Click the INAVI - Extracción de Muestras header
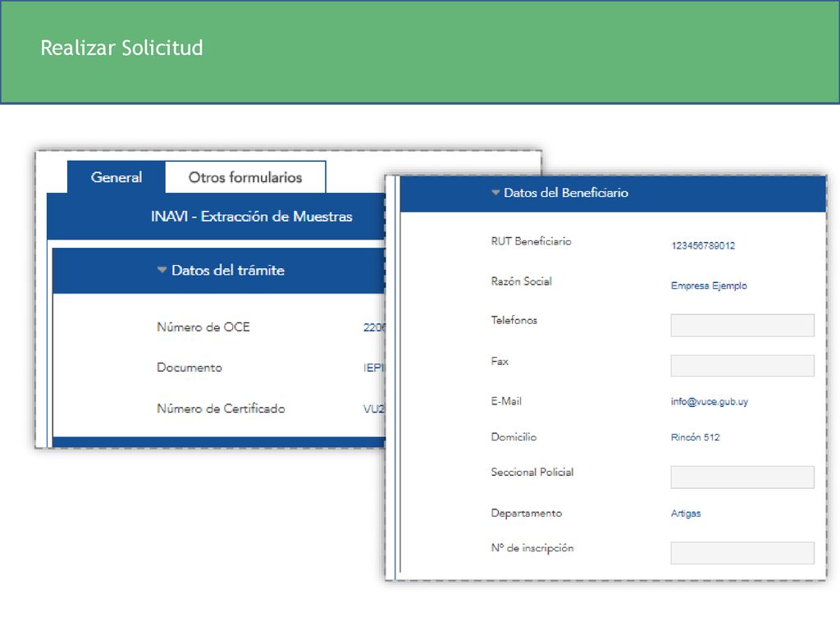The height and width of the screenshot is (630, 840). tap(251, 217)
